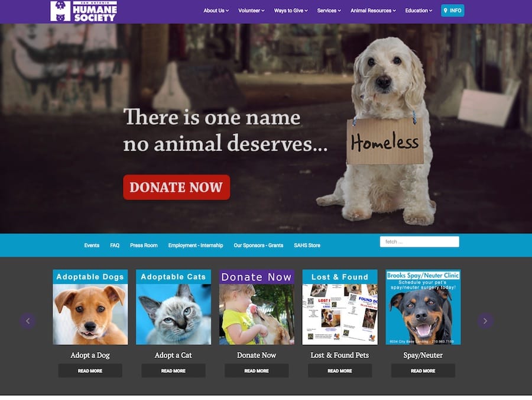This screenshot has width=532, height=400.
Task: Click Read More under Lost & Found Pets
Action: (340, 371)
